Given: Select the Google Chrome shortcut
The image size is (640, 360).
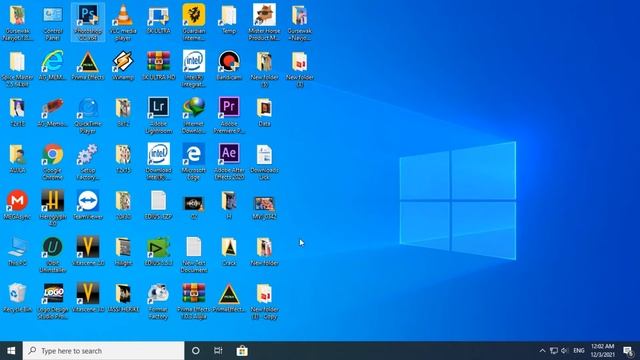Looking at the screenshot, I should click(53, 162).
